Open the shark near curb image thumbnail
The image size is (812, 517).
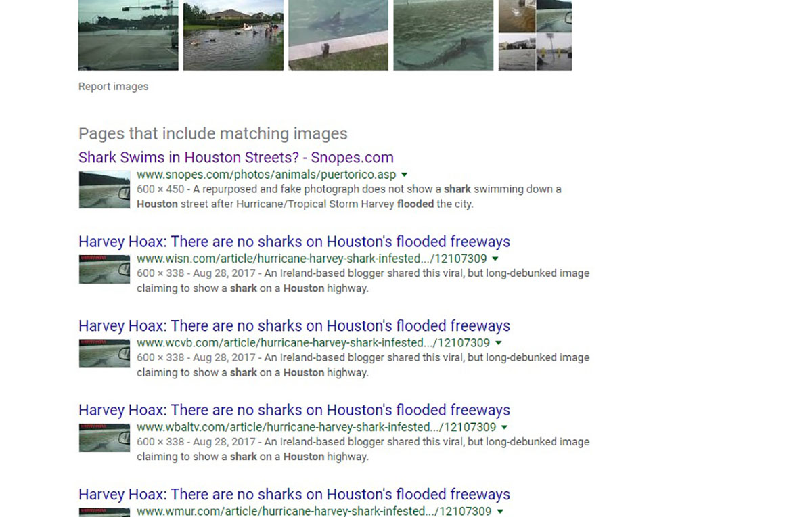(x=338, y=35)
